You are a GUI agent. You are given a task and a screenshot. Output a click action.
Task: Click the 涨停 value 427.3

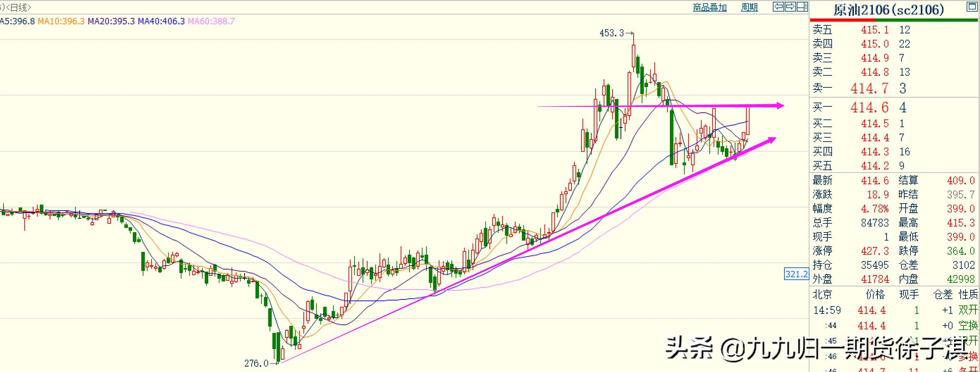[875, 251]
